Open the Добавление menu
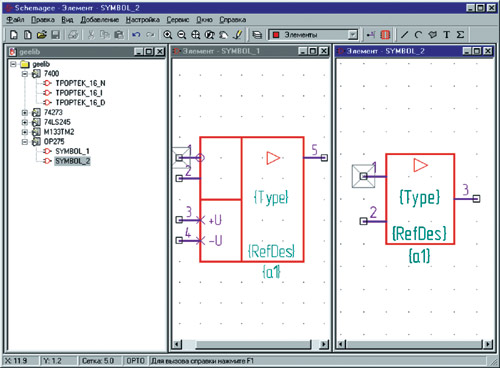500x368 pixels. (100, 20)
